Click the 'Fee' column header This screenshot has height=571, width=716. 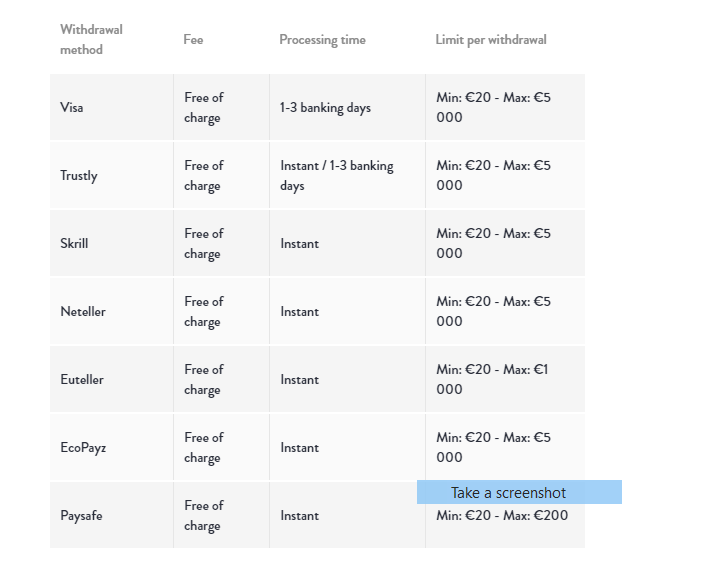(x=193, y=39)
